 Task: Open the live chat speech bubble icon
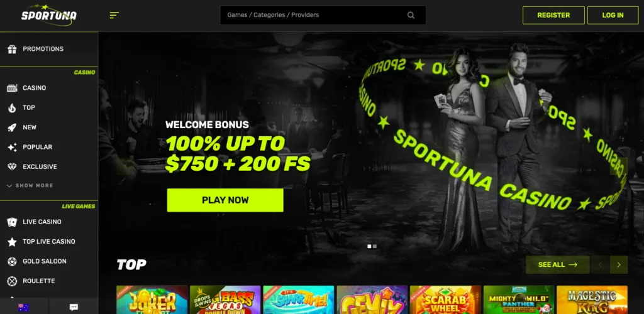[74, 307]
